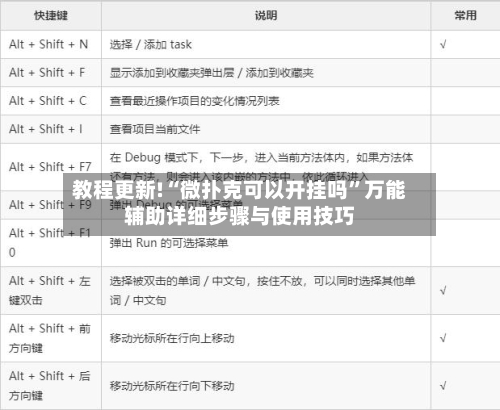Screen dimensions: 500x410
Task: Click the 选择 / 添加 task description
Action: [151, 44]
